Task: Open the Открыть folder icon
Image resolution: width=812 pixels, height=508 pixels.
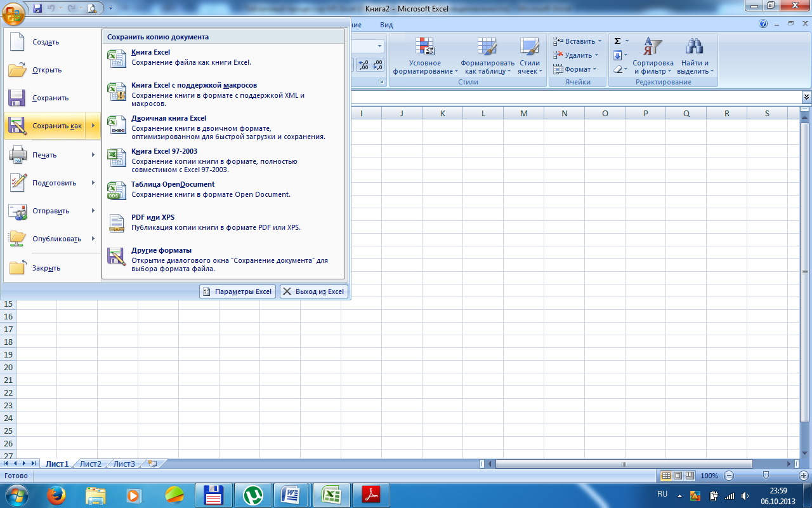Action: pos(17,70)
